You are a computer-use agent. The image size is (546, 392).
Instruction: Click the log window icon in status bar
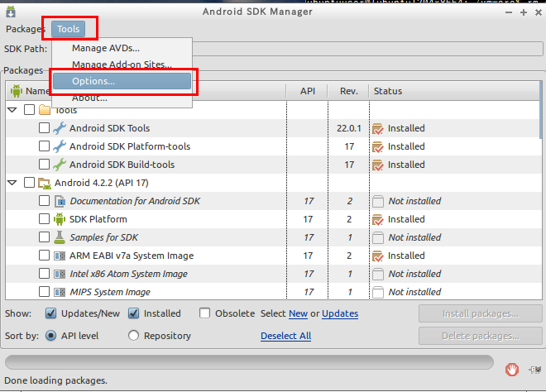click(535, 370)
